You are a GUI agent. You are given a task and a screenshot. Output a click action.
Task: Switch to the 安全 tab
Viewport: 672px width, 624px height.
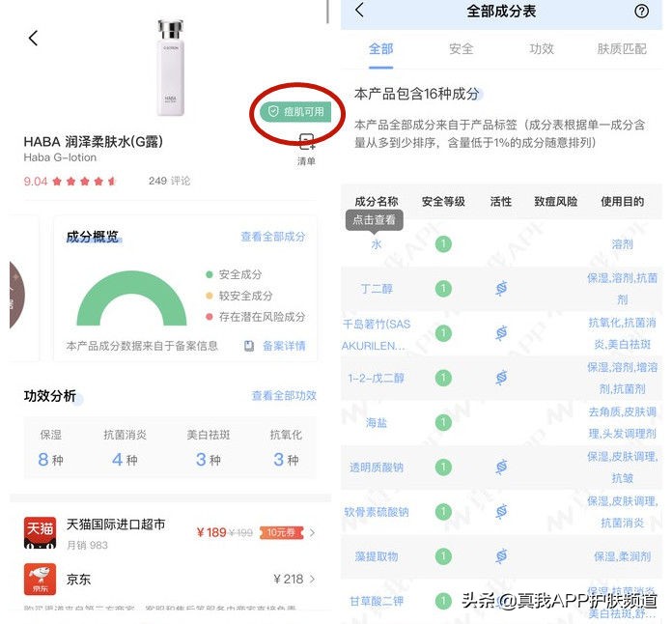click(x=462, y=49)
